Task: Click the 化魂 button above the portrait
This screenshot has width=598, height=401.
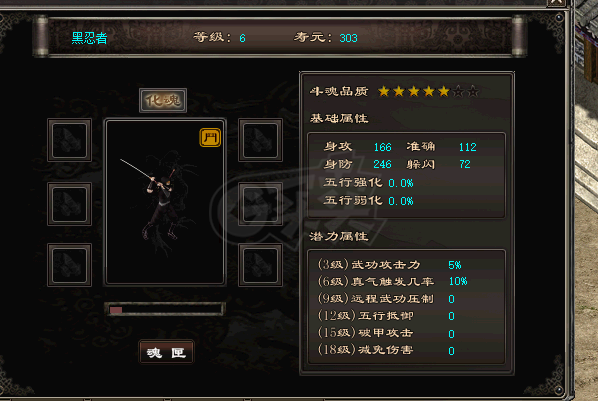Action: (163, 100)
